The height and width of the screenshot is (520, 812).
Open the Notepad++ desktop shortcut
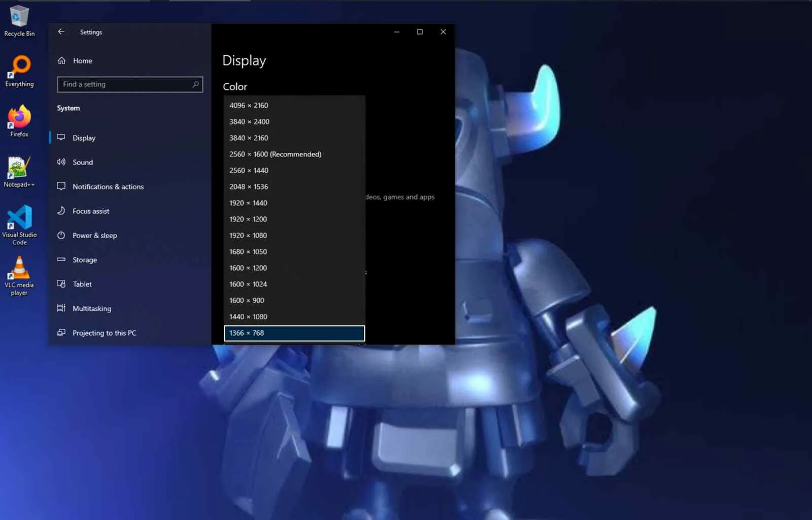point(19,172)
